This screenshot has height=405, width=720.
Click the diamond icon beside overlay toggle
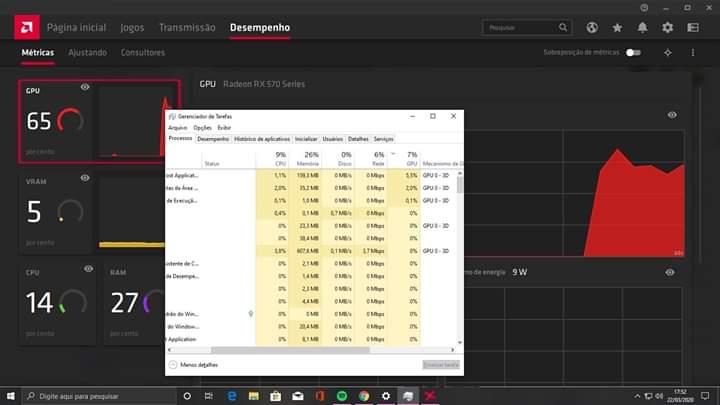668,53
